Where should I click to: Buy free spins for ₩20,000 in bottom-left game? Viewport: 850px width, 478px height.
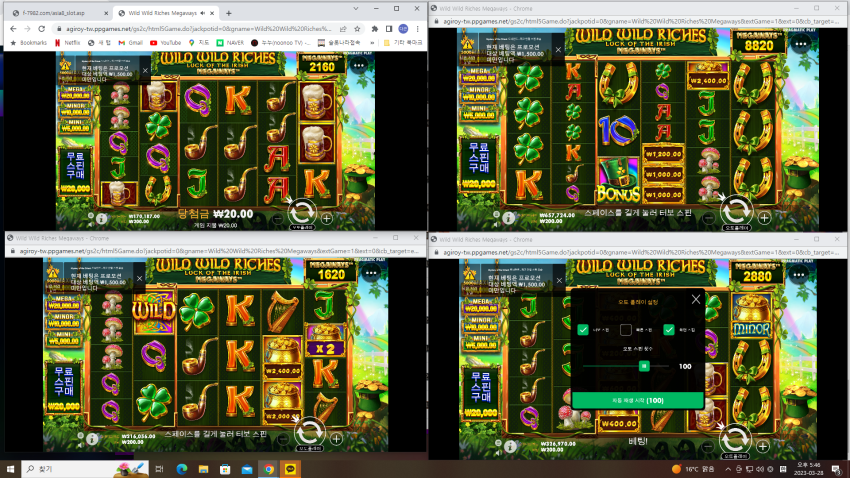63,389
